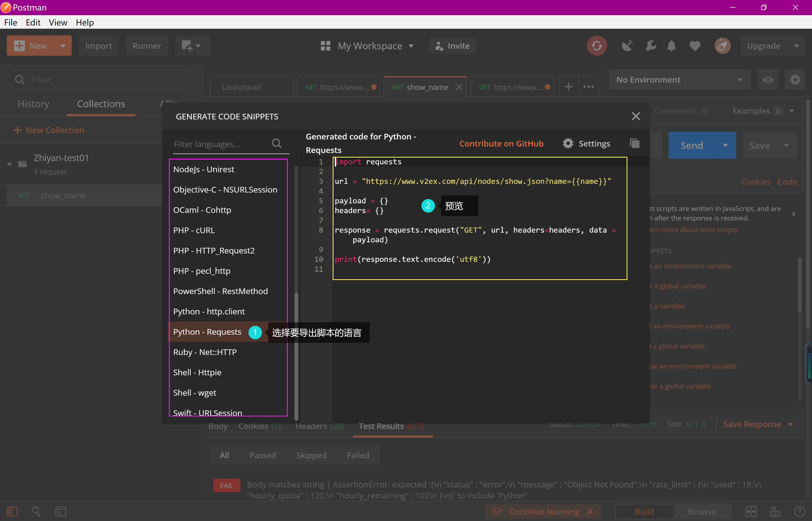Add a new request tab
The height and width of the screenshot is (521, 812).
click(569, 87)
